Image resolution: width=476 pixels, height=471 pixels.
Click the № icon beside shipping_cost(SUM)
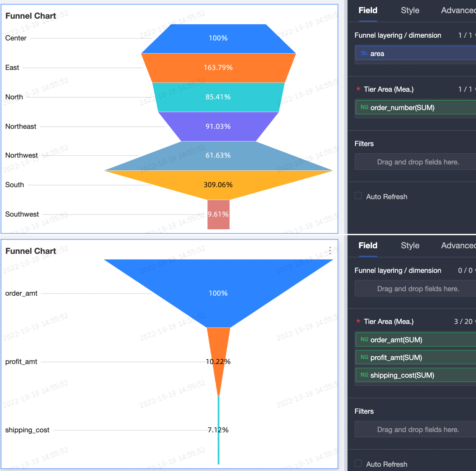tap(365, 375)
